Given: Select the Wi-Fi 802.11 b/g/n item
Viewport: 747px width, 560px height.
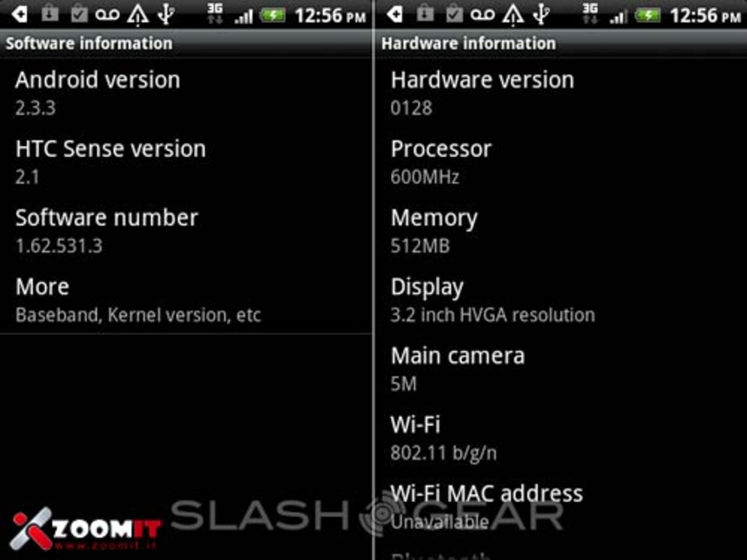Looking at the screenshot, I should pyautogui.click(x=561, y=437).
